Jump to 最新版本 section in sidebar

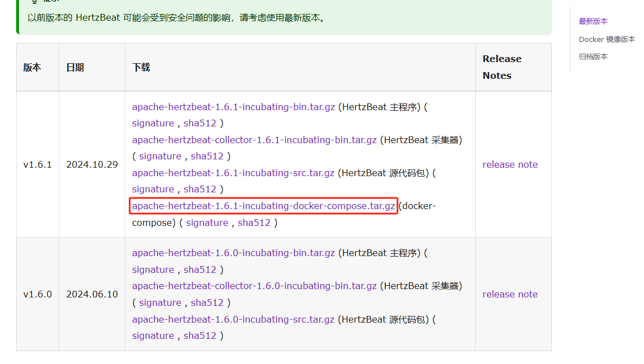pyautogui.click(x=593, y=21)
